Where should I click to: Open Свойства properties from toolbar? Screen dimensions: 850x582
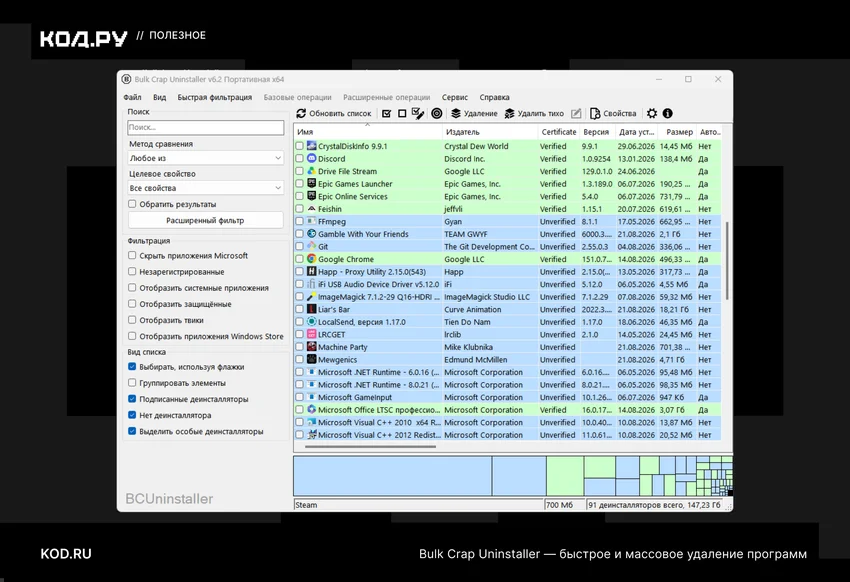(613, 113)
